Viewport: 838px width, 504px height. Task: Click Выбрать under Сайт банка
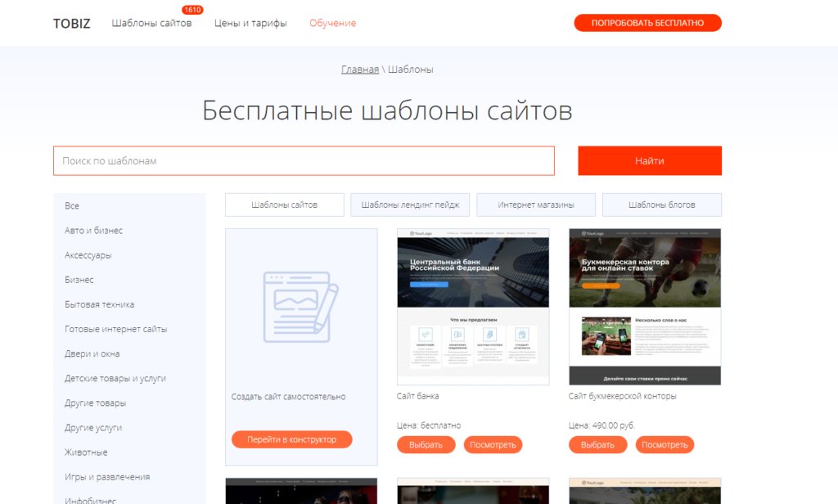(x=426, y=444)
